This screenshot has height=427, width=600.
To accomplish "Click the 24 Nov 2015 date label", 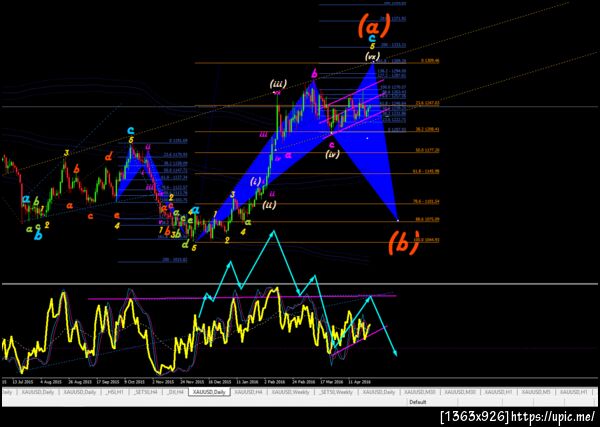I will tap(192, 382).
